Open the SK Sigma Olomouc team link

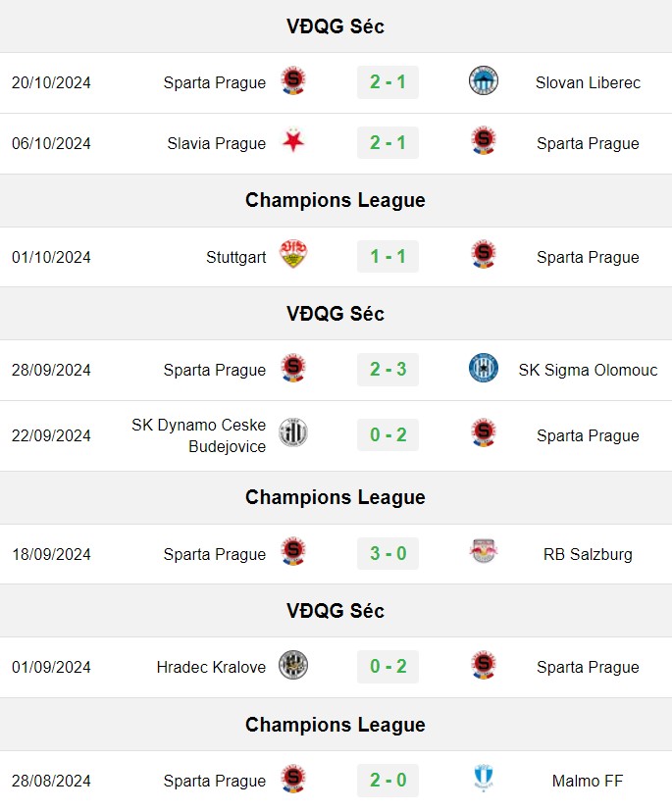point(589,370)
